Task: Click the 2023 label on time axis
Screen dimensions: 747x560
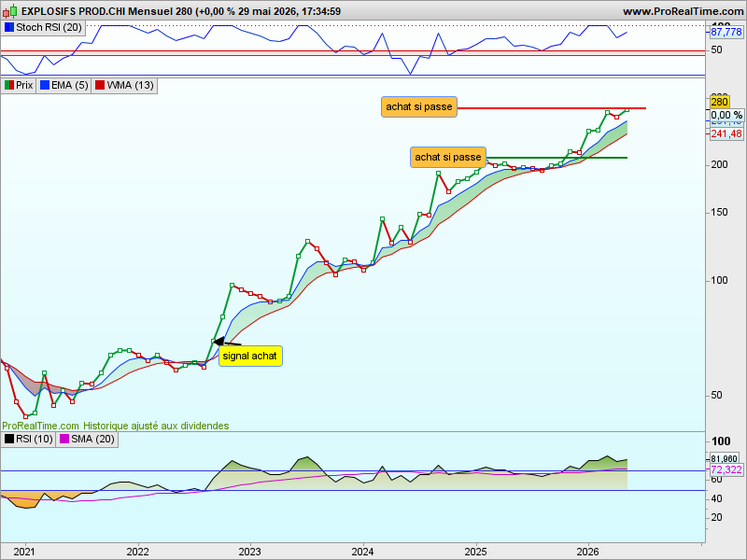Action: pyautogui.click(x=249, y=552)
